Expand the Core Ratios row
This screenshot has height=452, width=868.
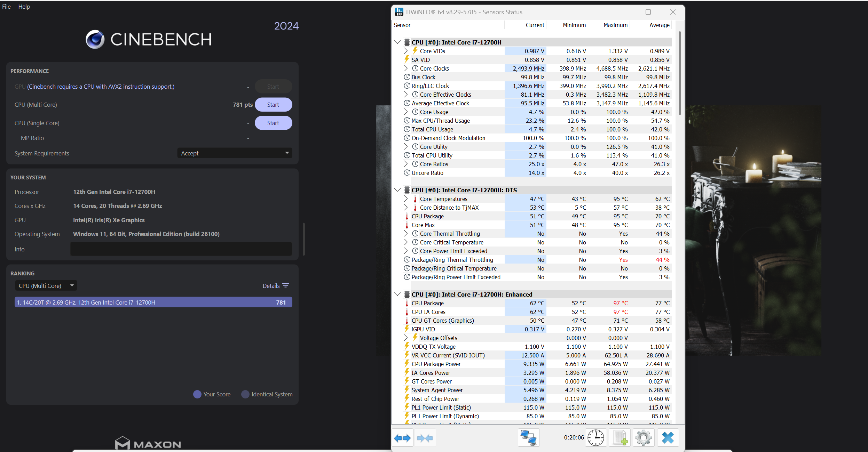pos(406,164)
